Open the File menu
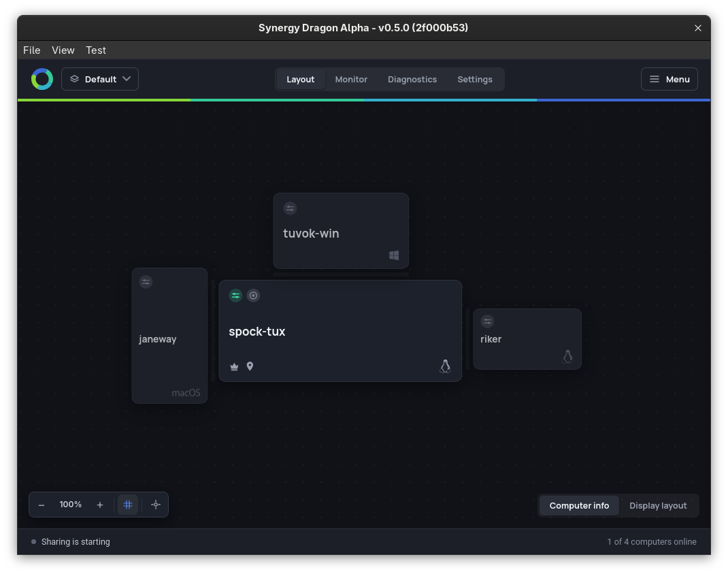Viewport: 728px width, 574px height. [x=31, y=50]
